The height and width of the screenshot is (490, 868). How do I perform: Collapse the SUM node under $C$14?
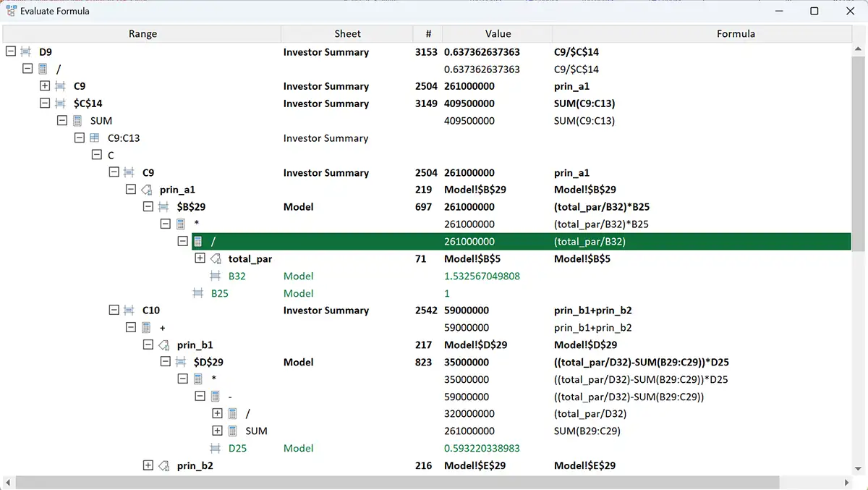tap(62, 121)
